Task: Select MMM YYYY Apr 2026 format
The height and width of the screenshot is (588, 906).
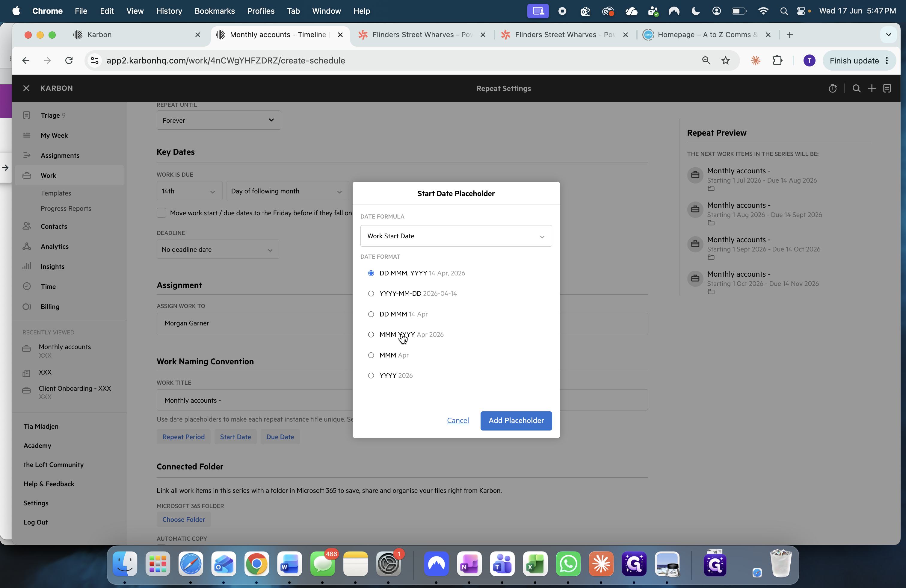Action: [371, 335]
